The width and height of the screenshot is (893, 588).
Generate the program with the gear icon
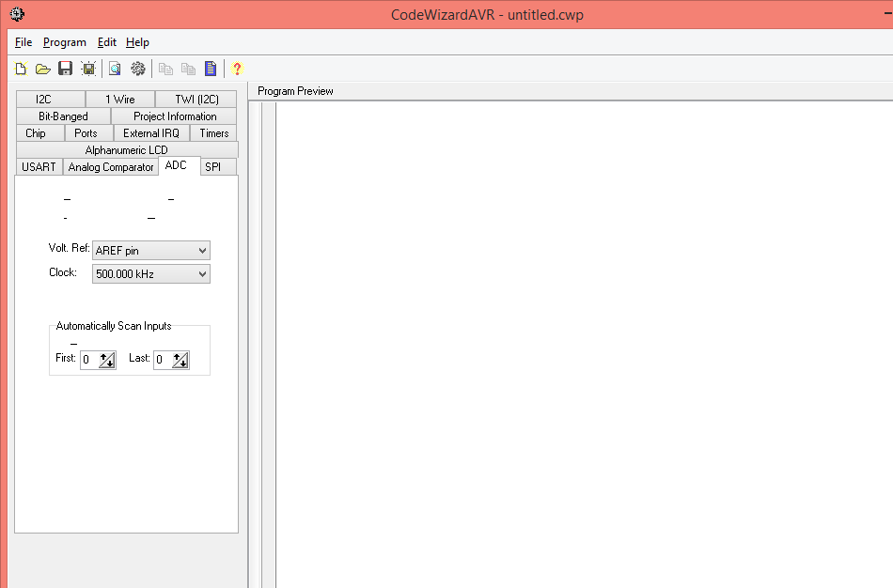[x=138, y=69]
